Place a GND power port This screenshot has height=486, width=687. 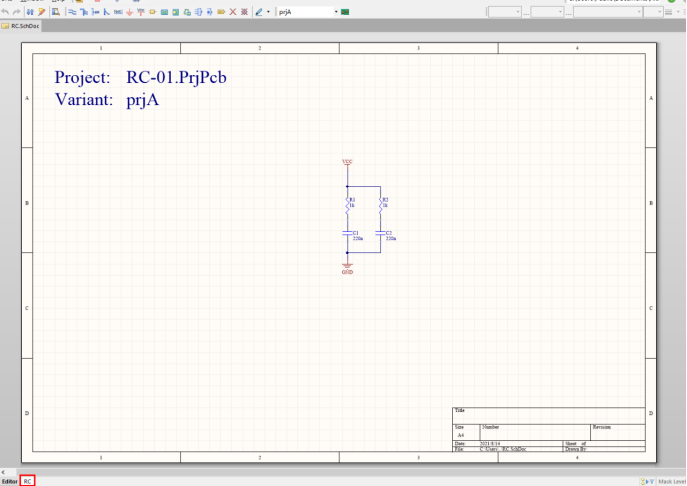click(129, 12)
